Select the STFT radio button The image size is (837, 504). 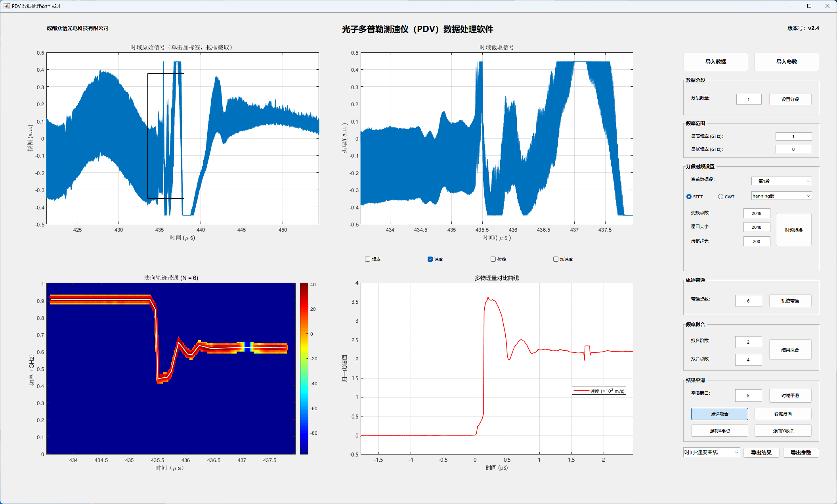(689, 197)
